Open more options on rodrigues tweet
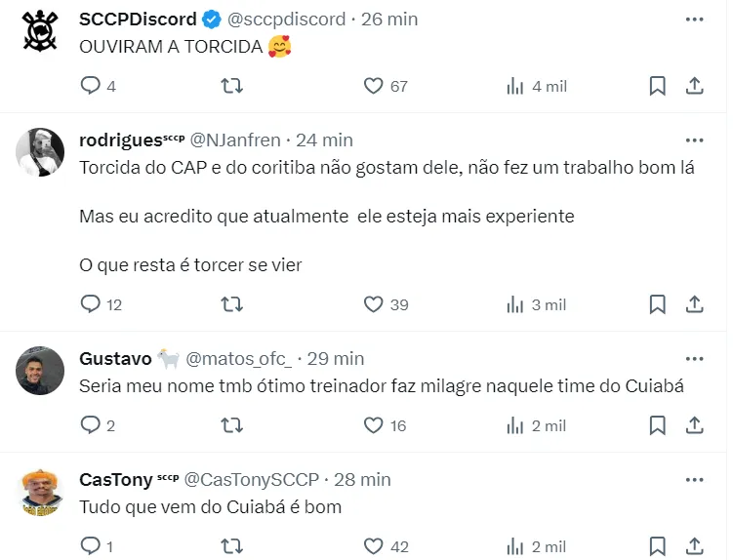Screen dimensions: 733x560 pos(694,140)
